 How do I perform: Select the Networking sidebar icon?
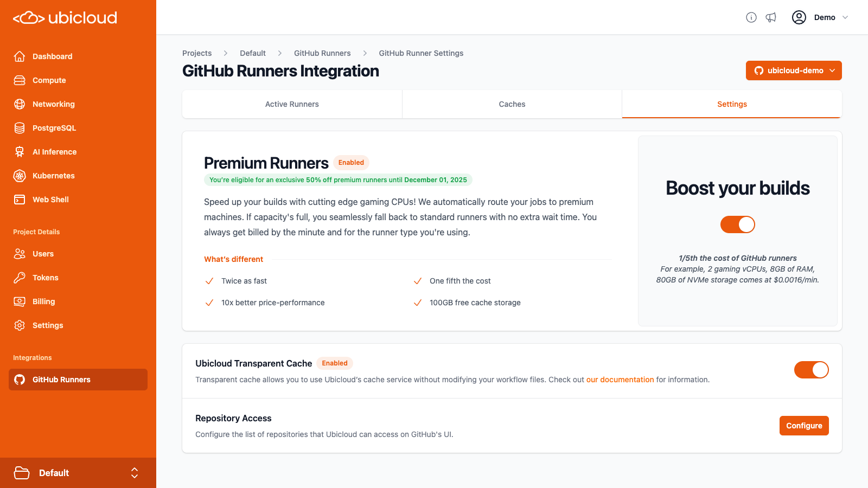coord(20,104)
